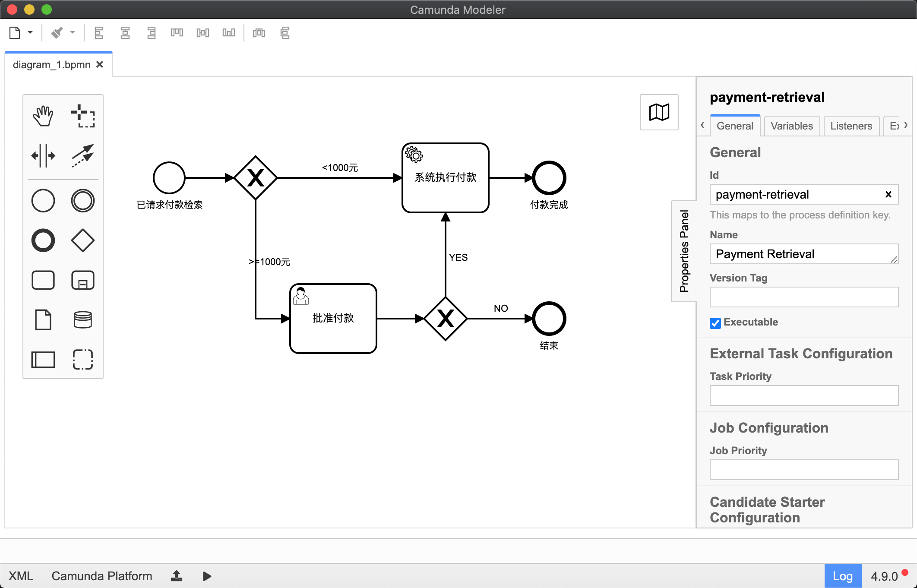Screen dimensions: 917x588
Task: Align selected elements left
Action: pyautogui.click(x=99, y=33)
